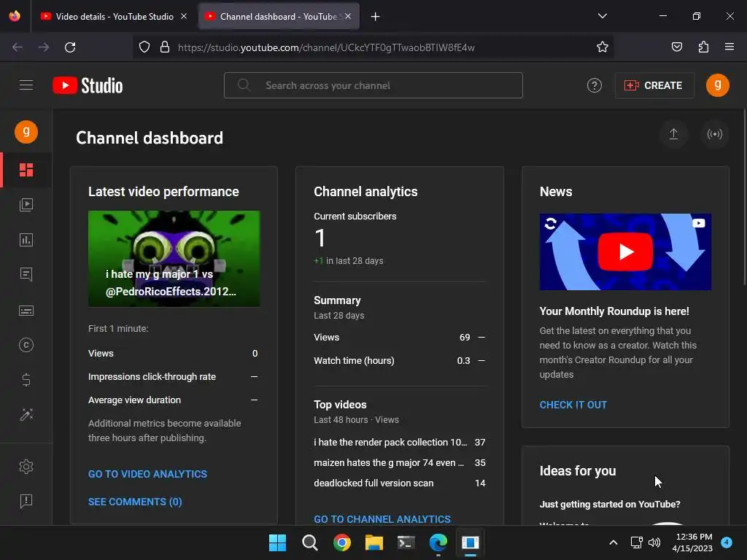Click GO TO VIDEO ANALYTICS link
The image size is (747, 560).
[x=147, y=474]
